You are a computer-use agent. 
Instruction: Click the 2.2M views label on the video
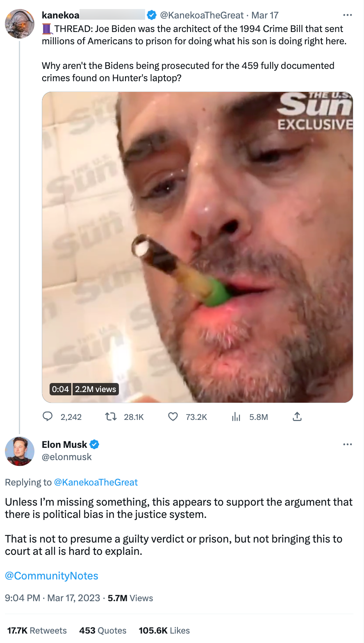[95, 389]
